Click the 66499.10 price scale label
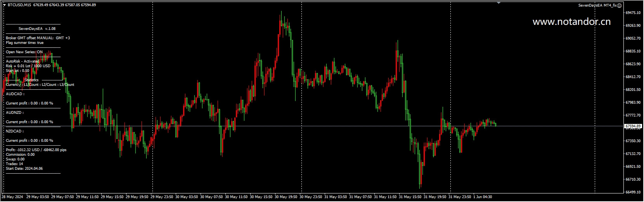The height and width of the screenshot is (202, 644). 633,192
